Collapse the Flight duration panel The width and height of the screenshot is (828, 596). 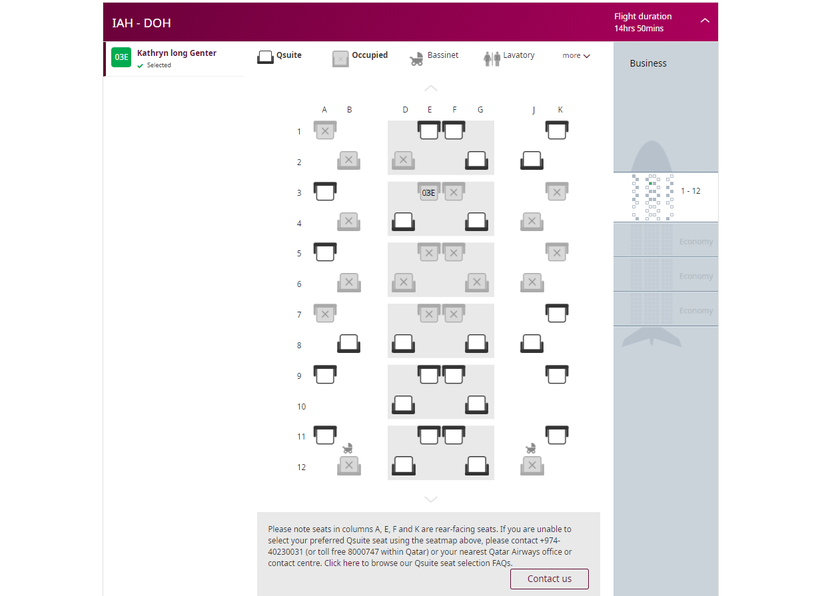[x=706, y=20]
